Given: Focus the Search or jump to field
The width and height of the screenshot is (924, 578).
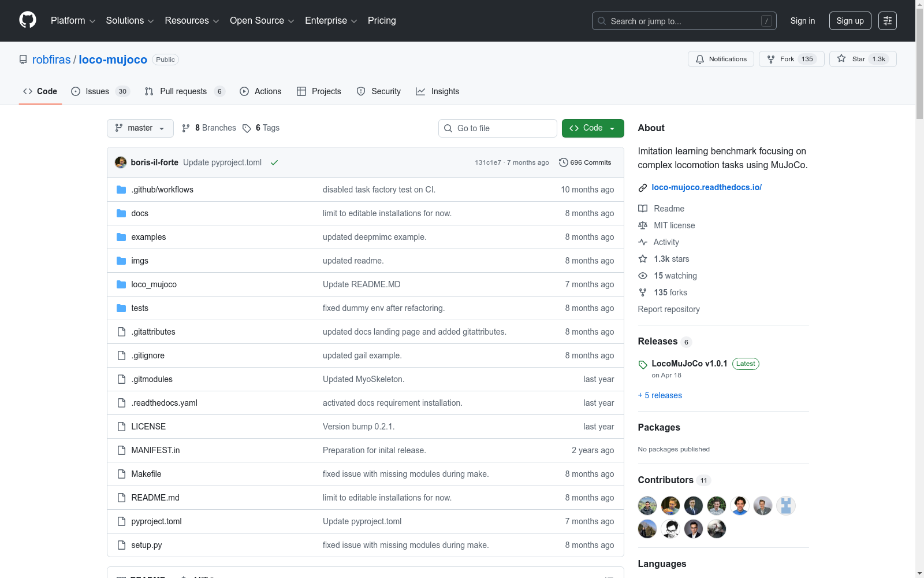Looking at the screenshot, I should click(684, 21).
